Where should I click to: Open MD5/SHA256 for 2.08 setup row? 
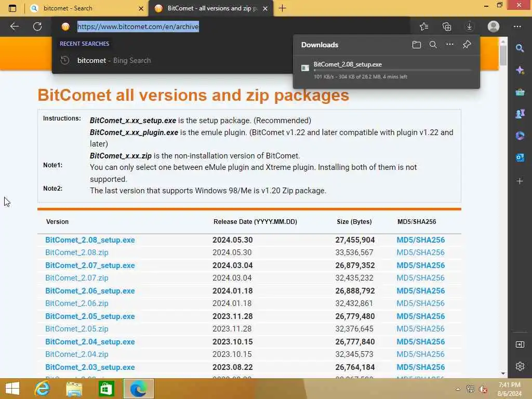tap(421, 240)
